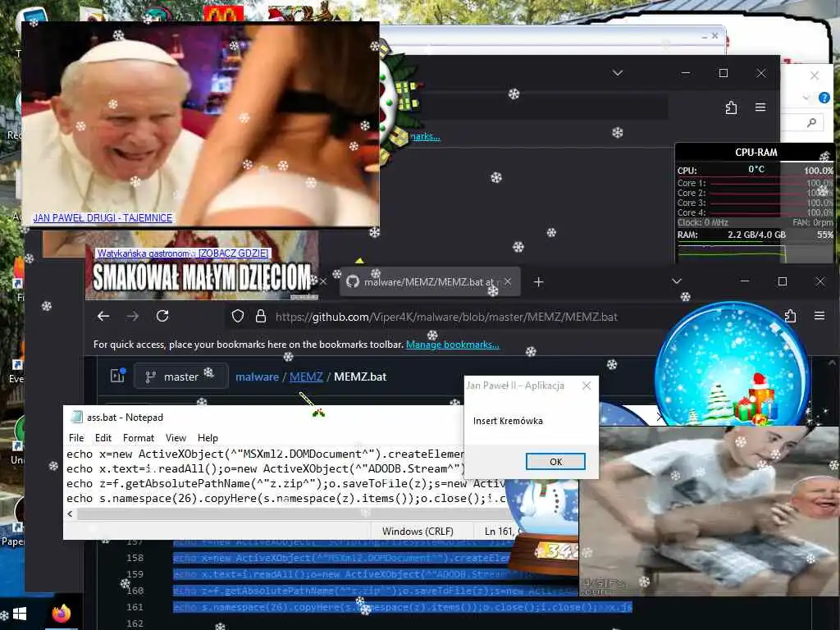This screenshot has height=630, width=840.
Task: Open the Windows Start button
Action: pyautogui.click(x=20, y=614)
